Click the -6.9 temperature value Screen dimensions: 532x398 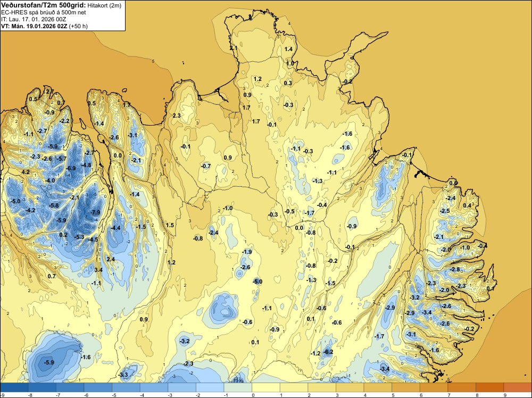tap(71, 168)
